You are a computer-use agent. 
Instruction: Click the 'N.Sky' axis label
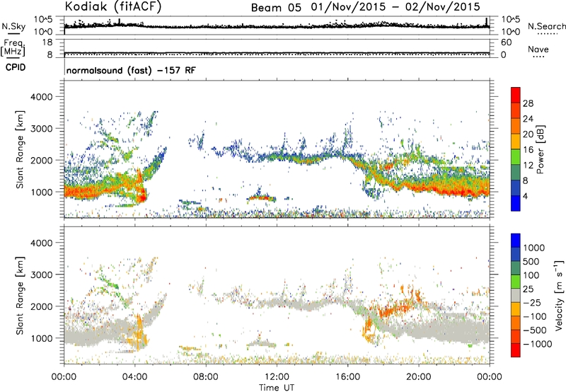pyautogui.click(x=13, y=26)
